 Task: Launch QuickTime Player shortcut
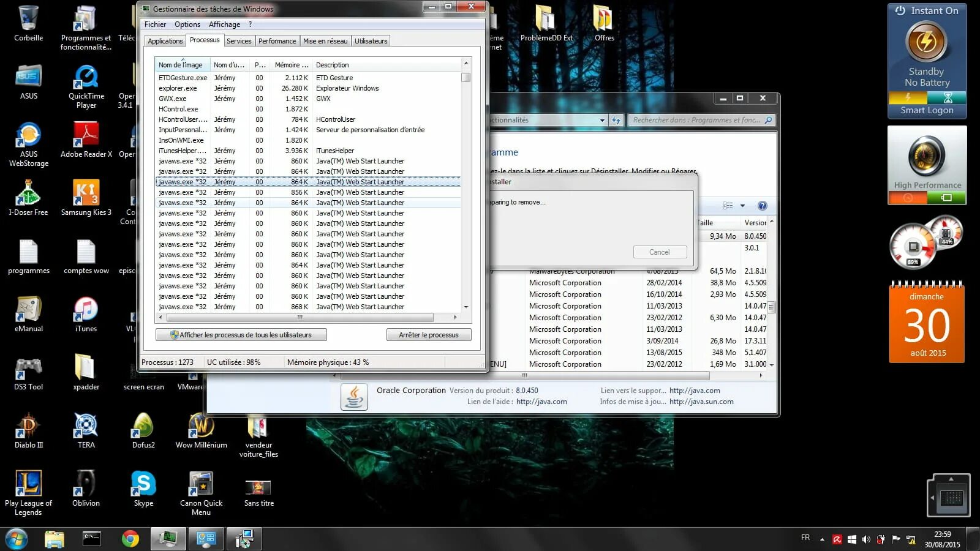click(86, 86)
